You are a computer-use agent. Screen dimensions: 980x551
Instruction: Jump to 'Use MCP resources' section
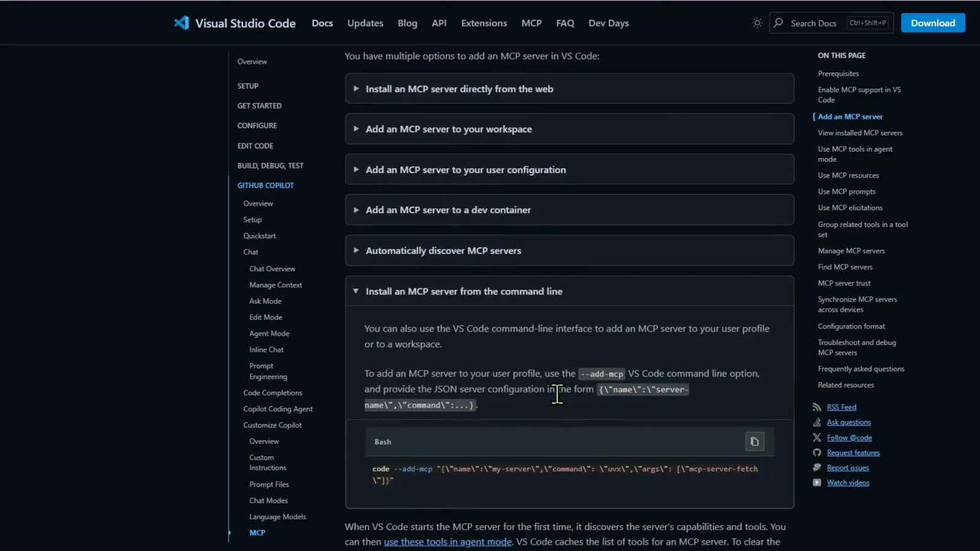tap(848, 176)
